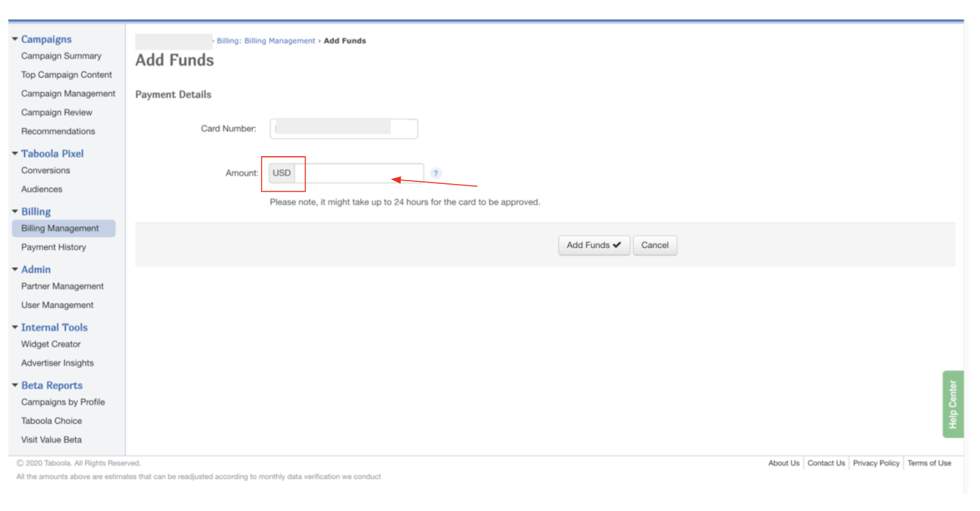Click the Add Funds button
Viewport: 980px width, 511px height.
(x=594, y=245)
